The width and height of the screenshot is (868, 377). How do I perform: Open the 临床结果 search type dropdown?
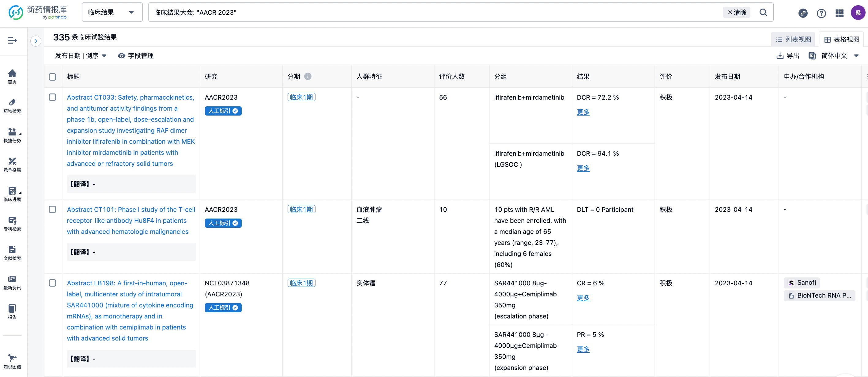(x=112, y=13)
